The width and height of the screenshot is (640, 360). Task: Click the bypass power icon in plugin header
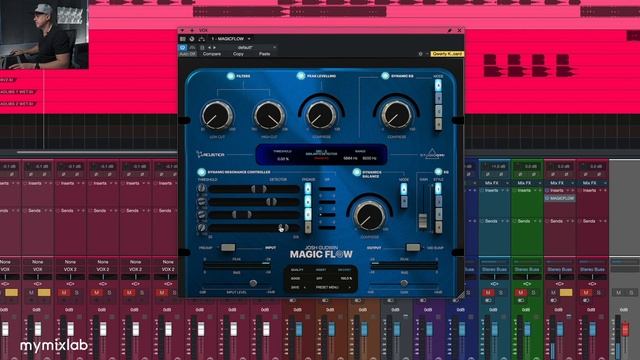pos(192,39)
